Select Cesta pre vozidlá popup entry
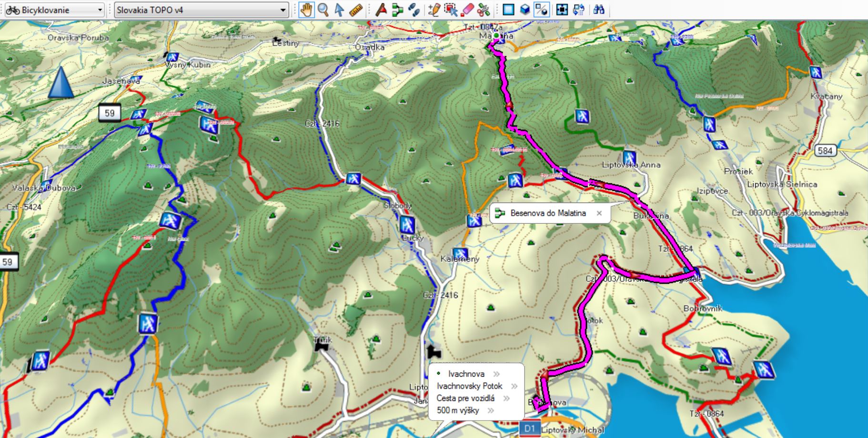Image resolution: width=868 pixels, height=438 pixels. click(x=465, y=398)
